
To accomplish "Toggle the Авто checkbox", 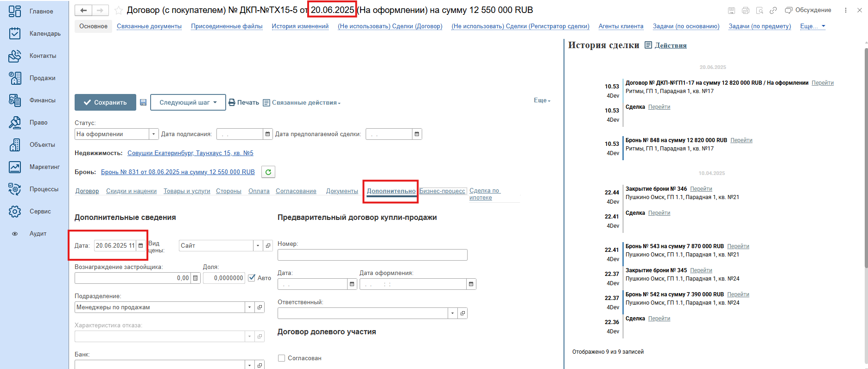I will pyautogui.click(x=252, y=278).
